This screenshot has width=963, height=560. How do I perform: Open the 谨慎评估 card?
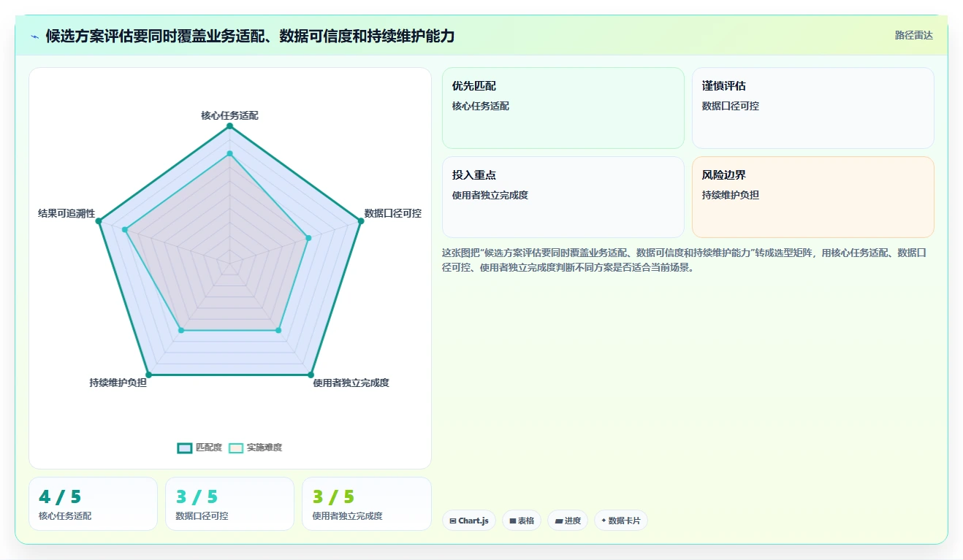pos(812,108)
